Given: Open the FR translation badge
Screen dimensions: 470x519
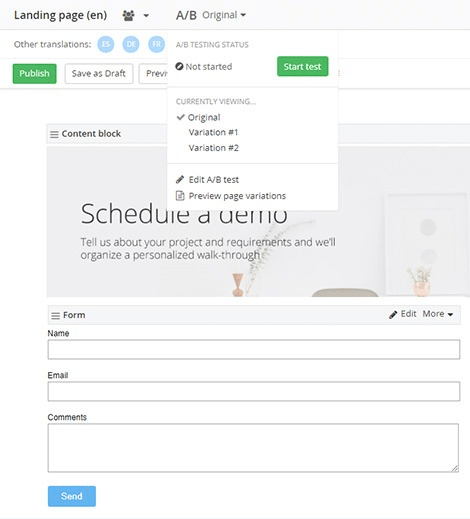Looking at the screenshot, I should [x=156, y=44].
